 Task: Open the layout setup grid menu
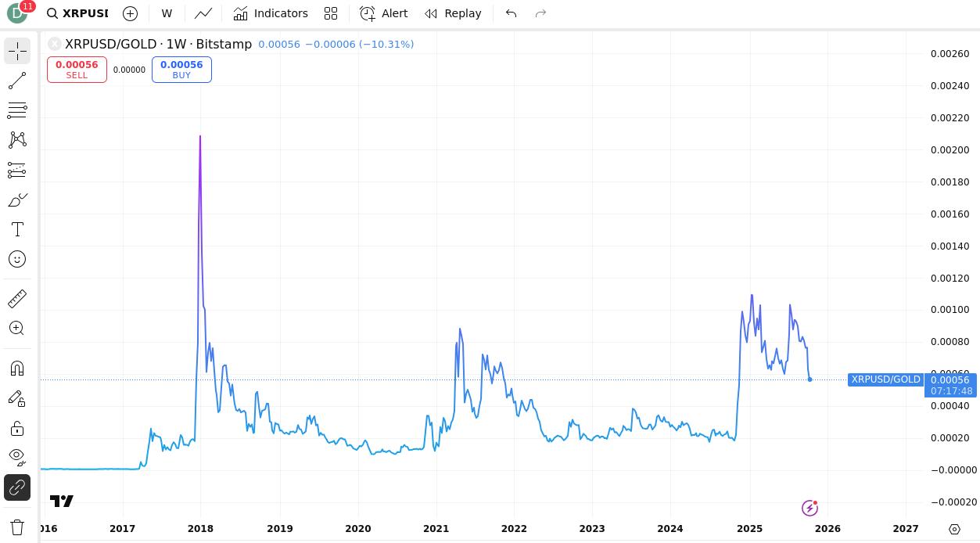[x=331, y=13]
